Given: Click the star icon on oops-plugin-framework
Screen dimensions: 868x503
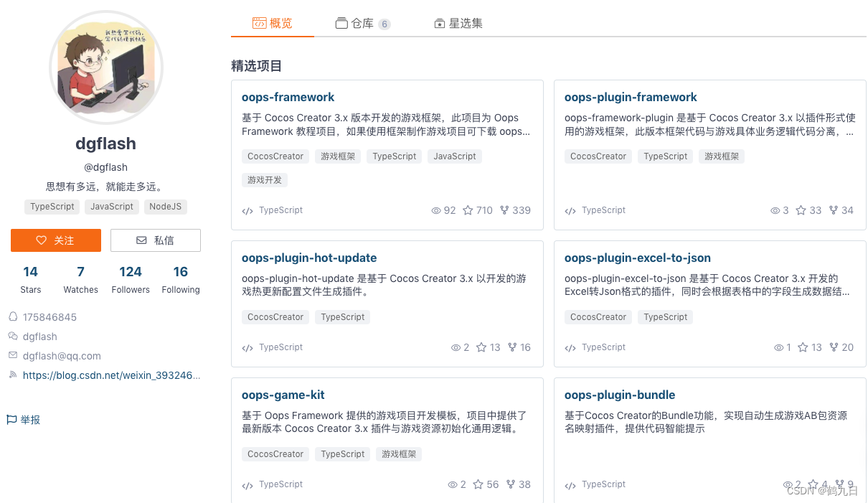Looking at the screenshot, I should pos(801,210).
